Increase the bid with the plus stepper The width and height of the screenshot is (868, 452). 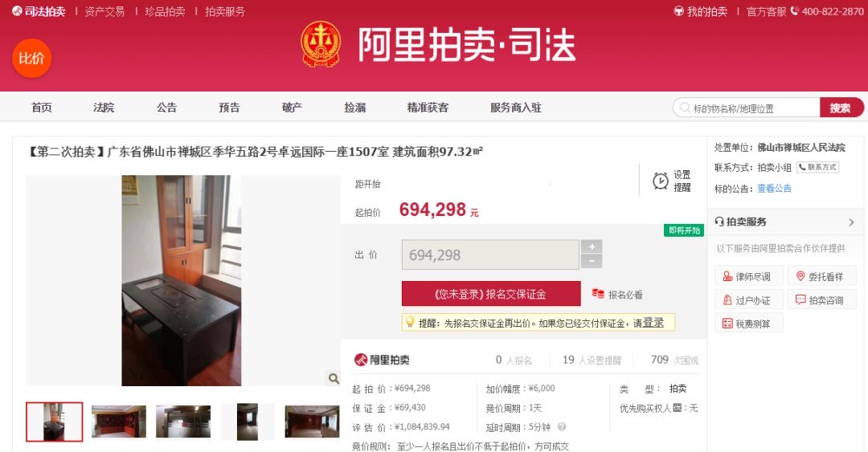pyautogui.click(x=592, y=246)
